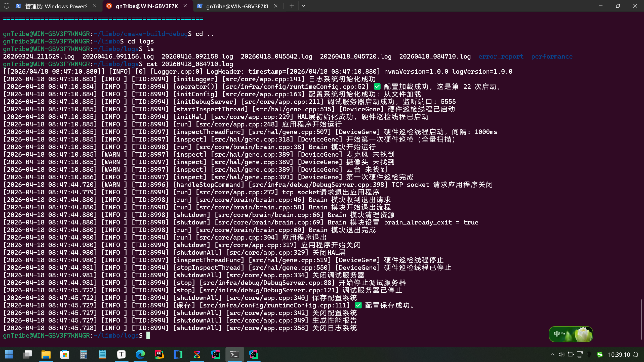Close the active Ubuntu gnTribe tab
Screen dimensions: 644x362
click(x=185, y=6)
